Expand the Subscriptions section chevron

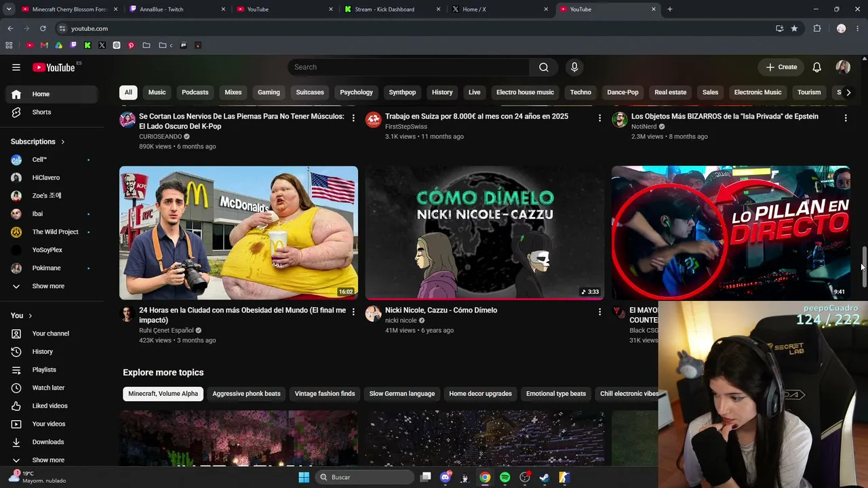pos(63,142)
